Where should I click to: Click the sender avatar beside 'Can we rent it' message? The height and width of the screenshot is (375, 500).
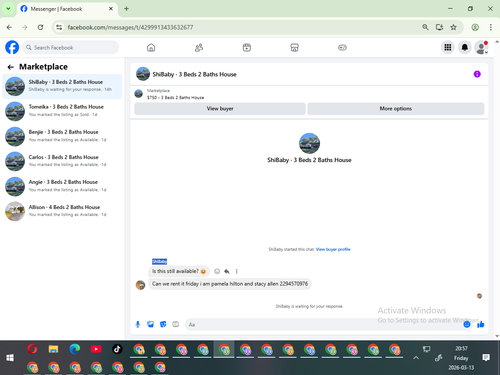coord(140,285)
